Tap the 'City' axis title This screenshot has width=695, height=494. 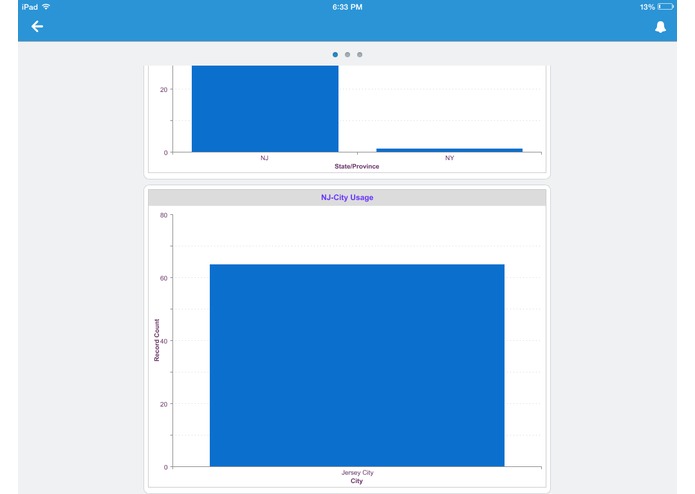[x=357, y=481]
